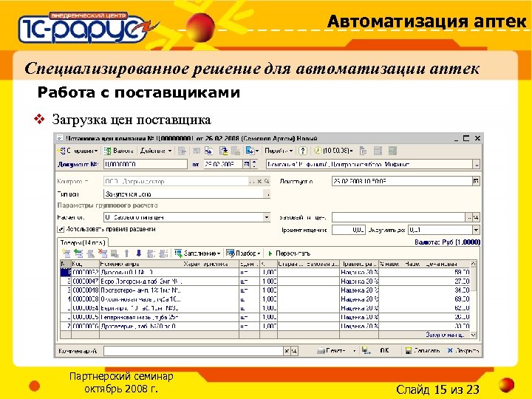Expand the Расчет от dropdown arrow
The width and height of the screenshot is (532, 399).
tap(267, 217)
